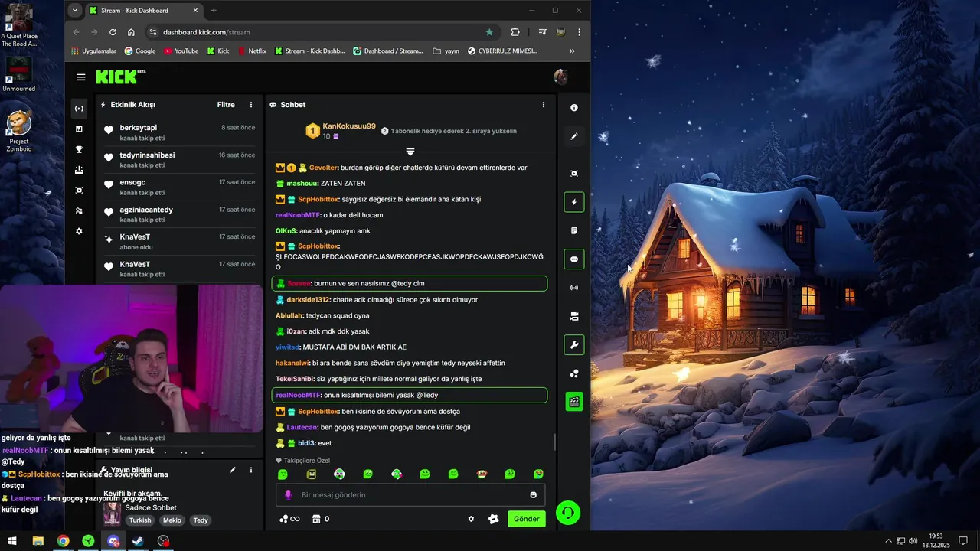The image size is (980, 551).
Task: Click the address bar showing dashboard.kick.com/stream
Action: 322,32
